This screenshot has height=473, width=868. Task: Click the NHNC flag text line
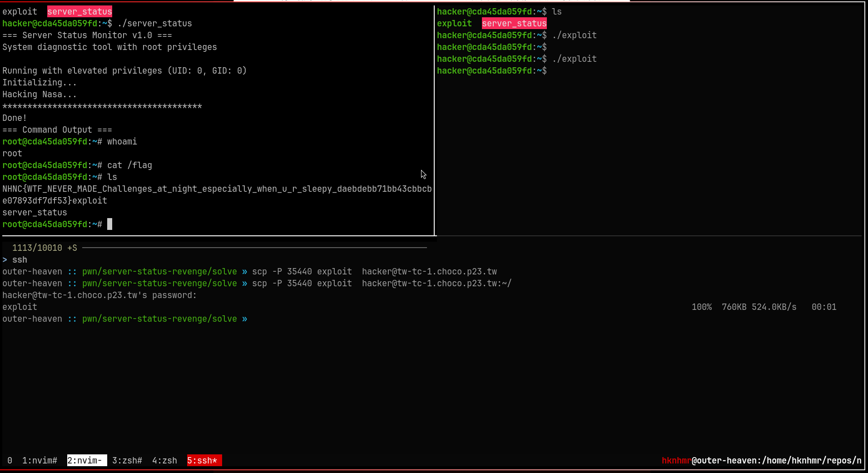tap(217, 189)
